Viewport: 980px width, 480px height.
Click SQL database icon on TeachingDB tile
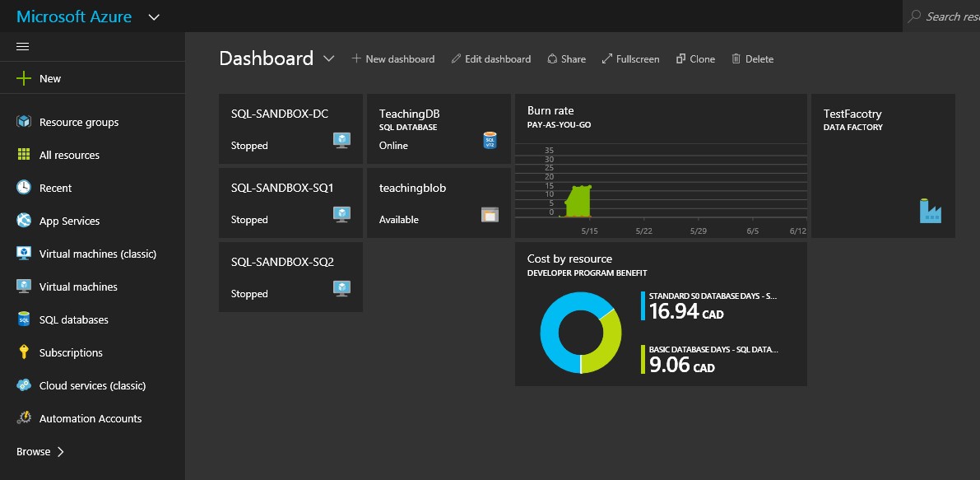pyautogui.click(x=490, y=140)
